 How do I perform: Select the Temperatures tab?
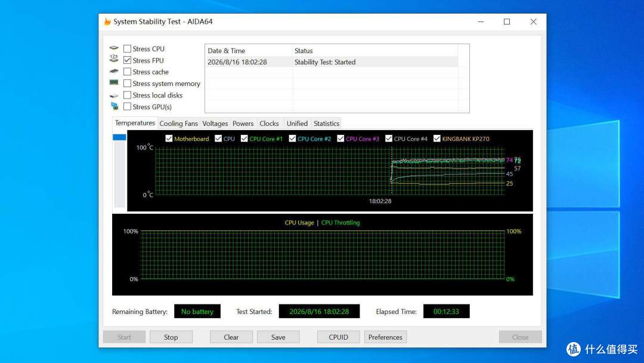(x=135, y=123)
